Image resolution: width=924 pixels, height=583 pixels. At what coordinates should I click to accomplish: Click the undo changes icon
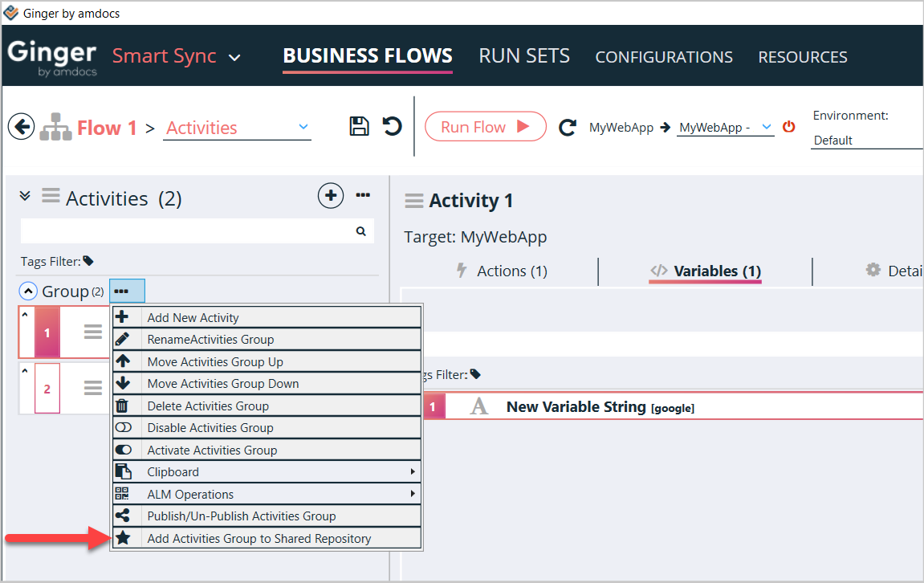[392, 126]
